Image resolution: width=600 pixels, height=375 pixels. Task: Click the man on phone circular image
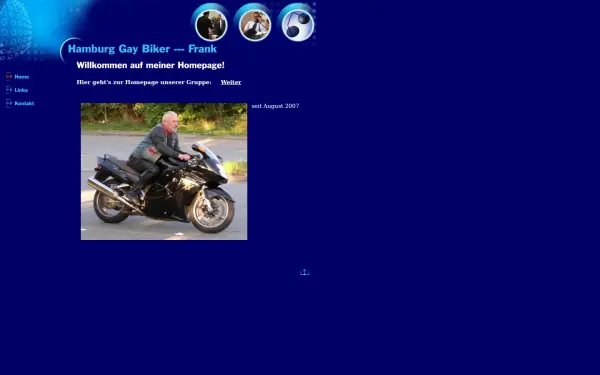click(255, 25)
